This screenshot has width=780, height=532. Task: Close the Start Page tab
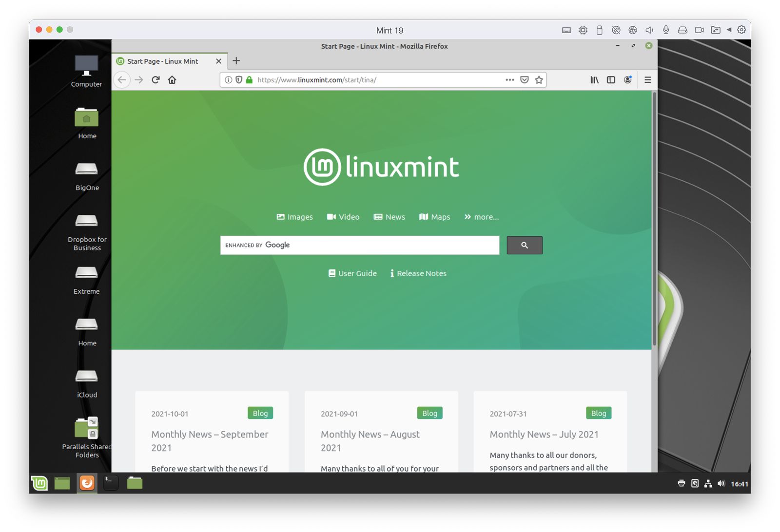218,61
